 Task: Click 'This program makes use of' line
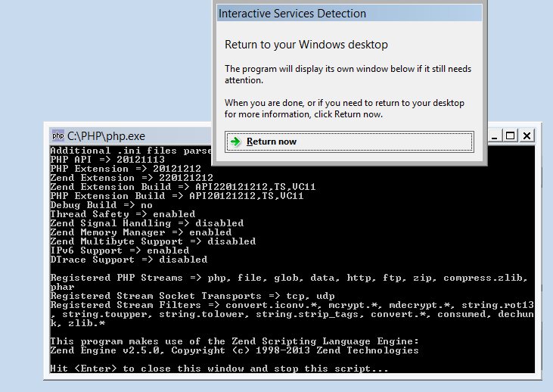(x=235, y=341)
